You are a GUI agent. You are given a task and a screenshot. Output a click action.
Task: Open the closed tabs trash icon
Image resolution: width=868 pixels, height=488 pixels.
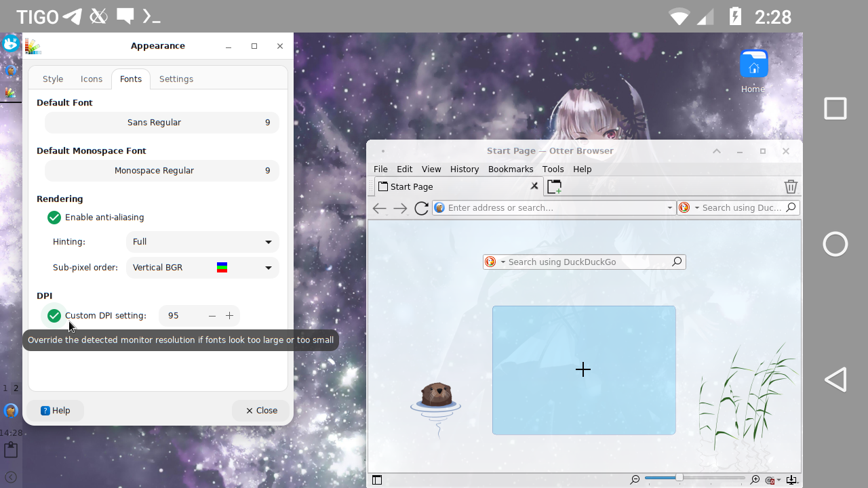(x=791, y=186)
